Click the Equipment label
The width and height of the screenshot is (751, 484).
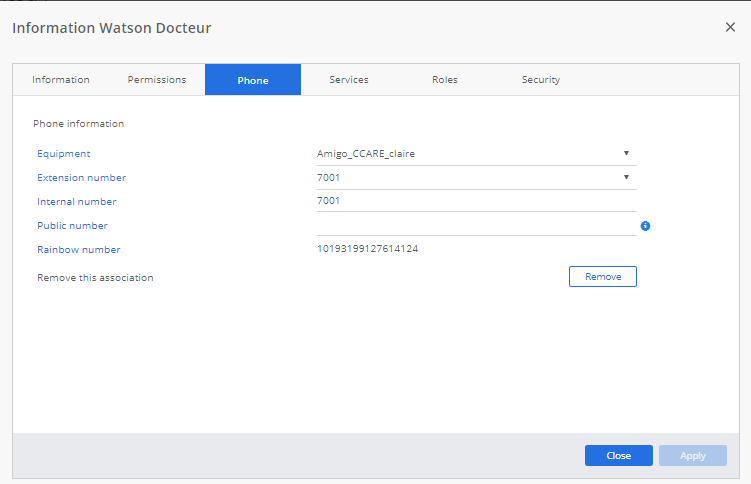[64, 154]
